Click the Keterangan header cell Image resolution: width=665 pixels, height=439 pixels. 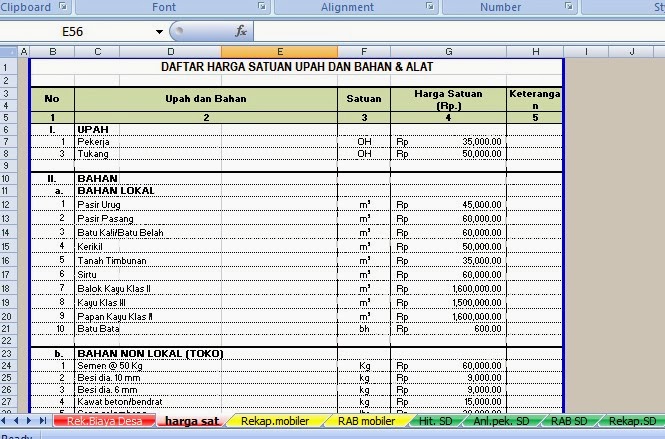535,99
